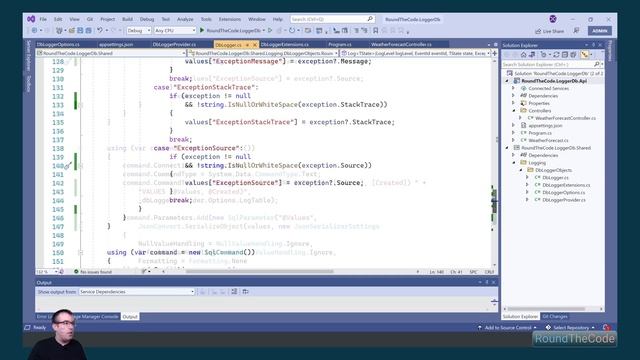Click the editor horizontal scrollbar
640x360 pixels.
tap(260, 271)
